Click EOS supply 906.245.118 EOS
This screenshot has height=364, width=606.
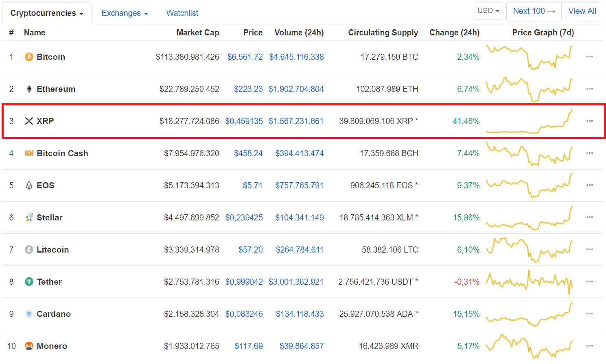384,185
